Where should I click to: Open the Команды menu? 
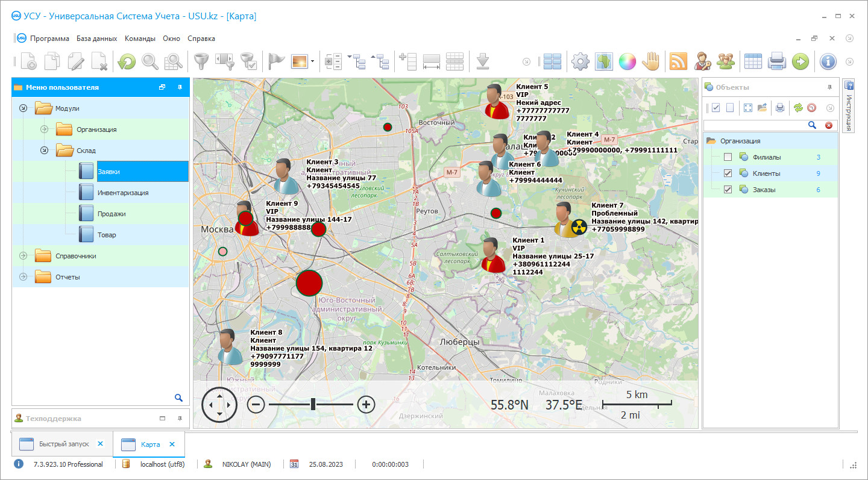point(140,39)
